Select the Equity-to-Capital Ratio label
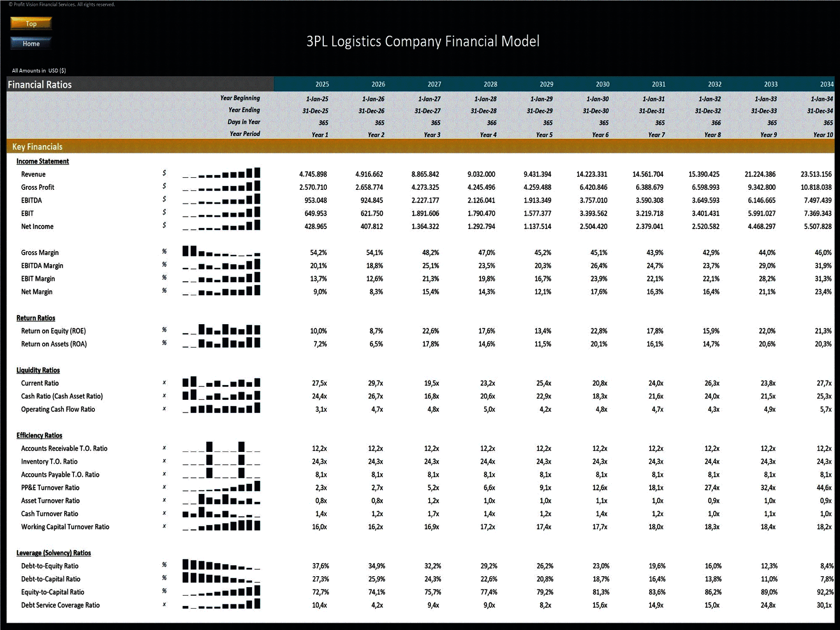The width and height of the screenshot is (840, 630). (52, 592)
